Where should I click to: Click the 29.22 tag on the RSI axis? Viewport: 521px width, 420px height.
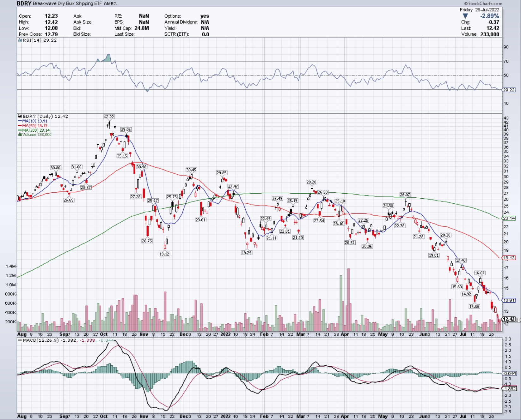509,90
